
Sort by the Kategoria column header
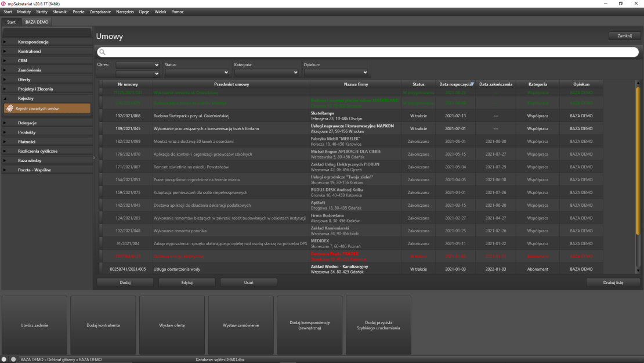pyautogui.click(x=538, y=84)
